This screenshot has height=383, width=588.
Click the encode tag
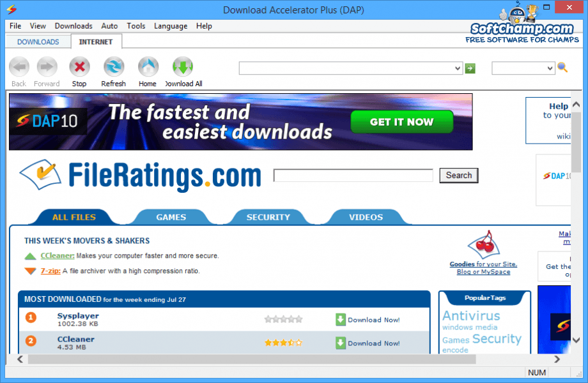pyautogui.click(x=455, y=350)
